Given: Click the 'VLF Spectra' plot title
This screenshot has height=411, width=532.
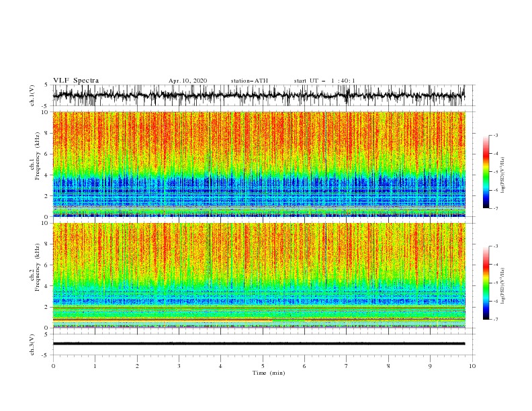Looking at the screenshot, I should (76, 81).
